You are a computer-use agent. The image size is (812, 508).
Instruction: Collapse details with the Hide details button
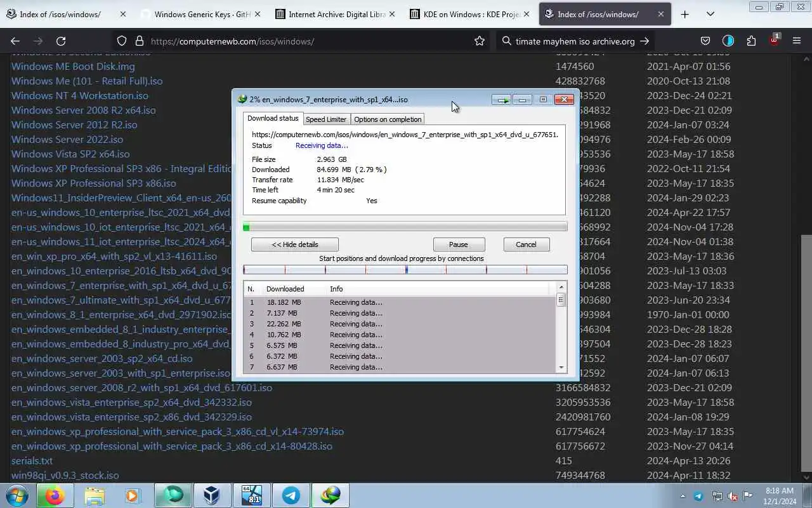[295, 244]
